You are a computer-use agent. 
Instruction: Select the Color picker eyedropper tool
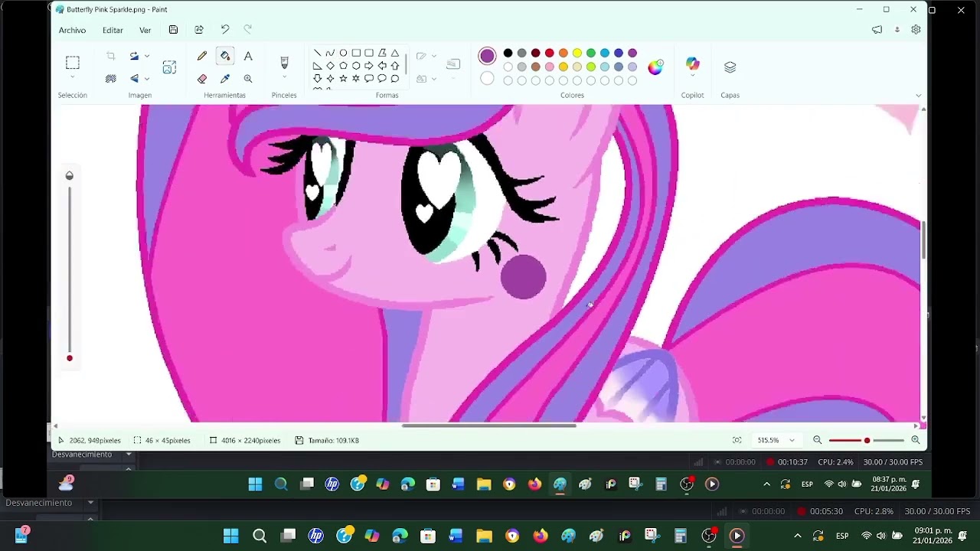(225, 79)
